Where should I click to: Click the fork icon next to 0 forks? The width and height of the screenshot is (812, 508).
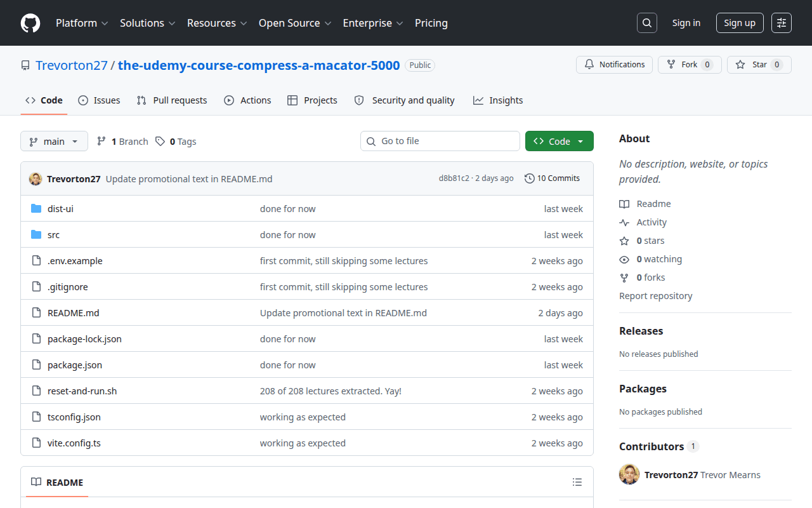coord(624,277)
